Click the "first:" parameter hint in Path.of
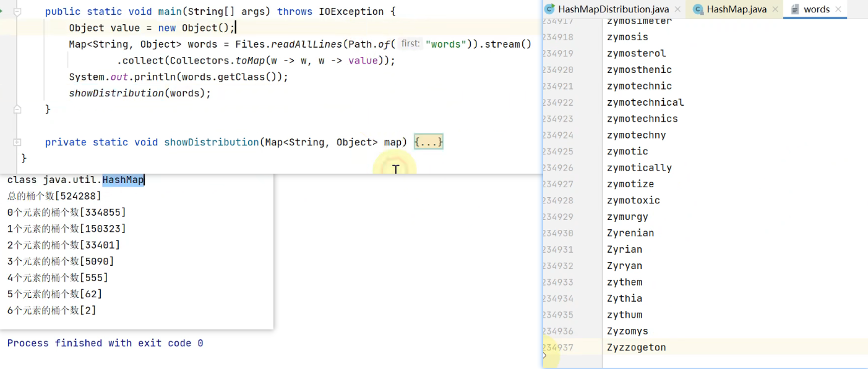Viewport: 868px width, 369px height. [x=410, y=44]
